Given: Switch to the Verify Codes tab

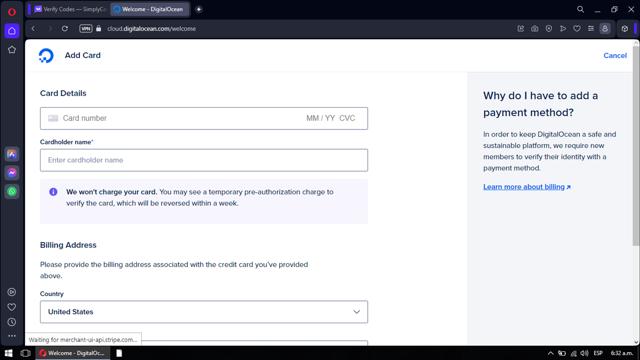Looking at the screenshot, I should [x=70, y=9].
